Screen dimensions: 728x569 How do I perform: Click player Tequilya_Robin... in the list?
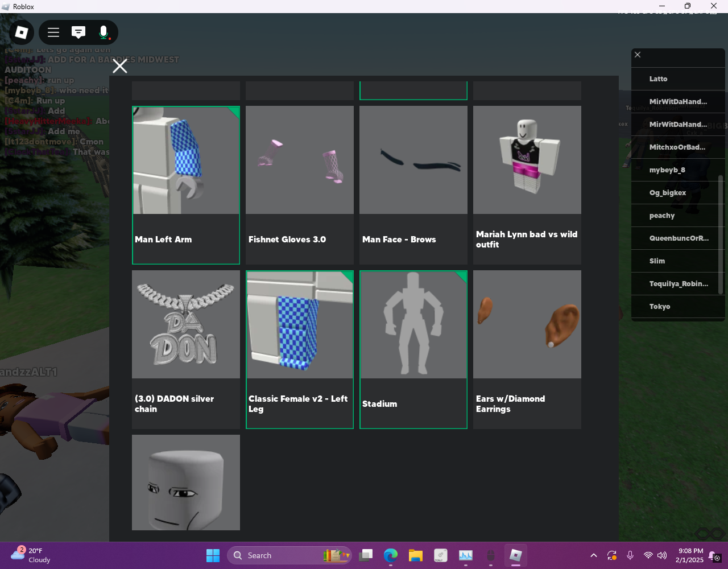point(678,284)
